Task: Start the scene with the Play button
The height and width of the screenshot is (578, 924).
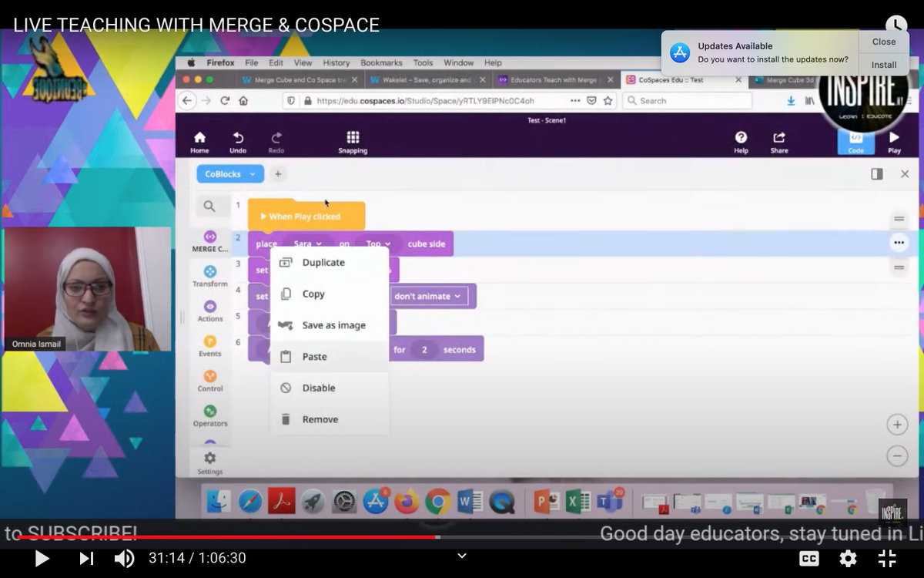Action: (x=894, y=141)
